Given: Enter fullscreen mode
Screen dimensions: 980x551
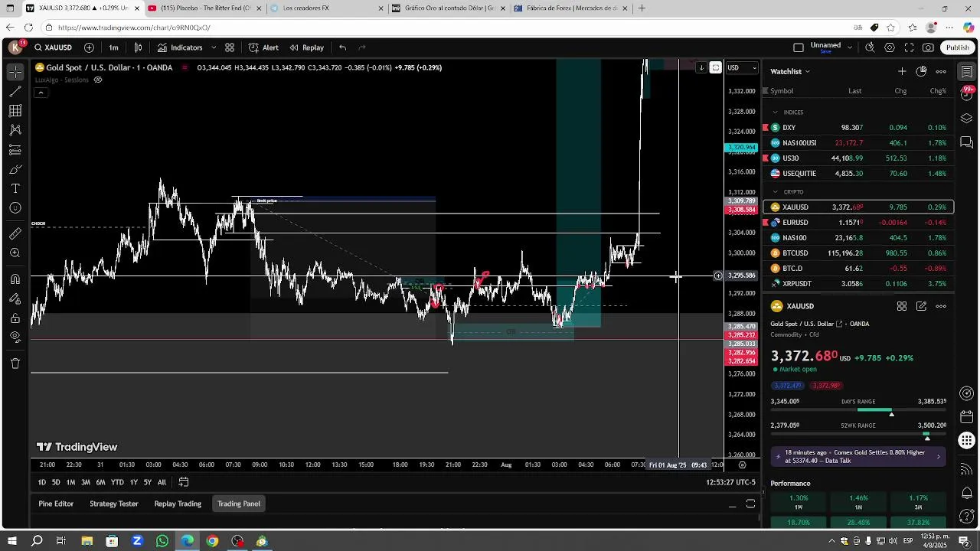Looking at the screenshot, I should click(x=909, y=47).
